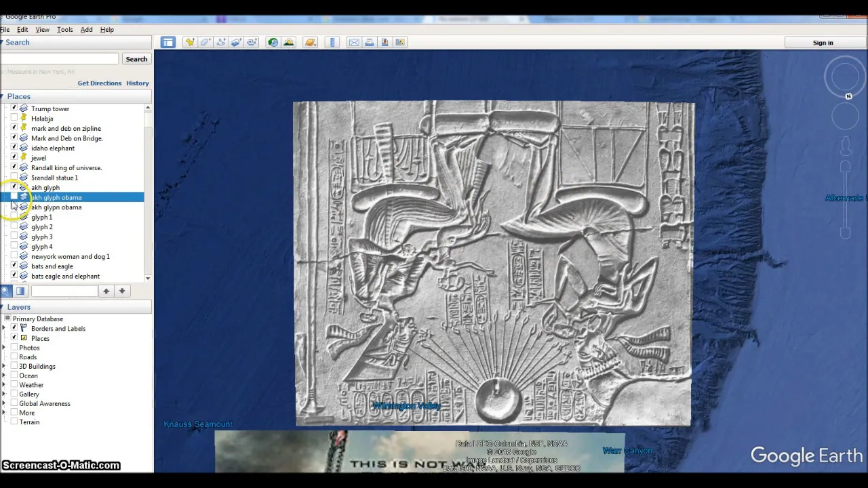Screen dimensions: 868x488
Task: Click the Email envelope icon
Action: [354, 42]
